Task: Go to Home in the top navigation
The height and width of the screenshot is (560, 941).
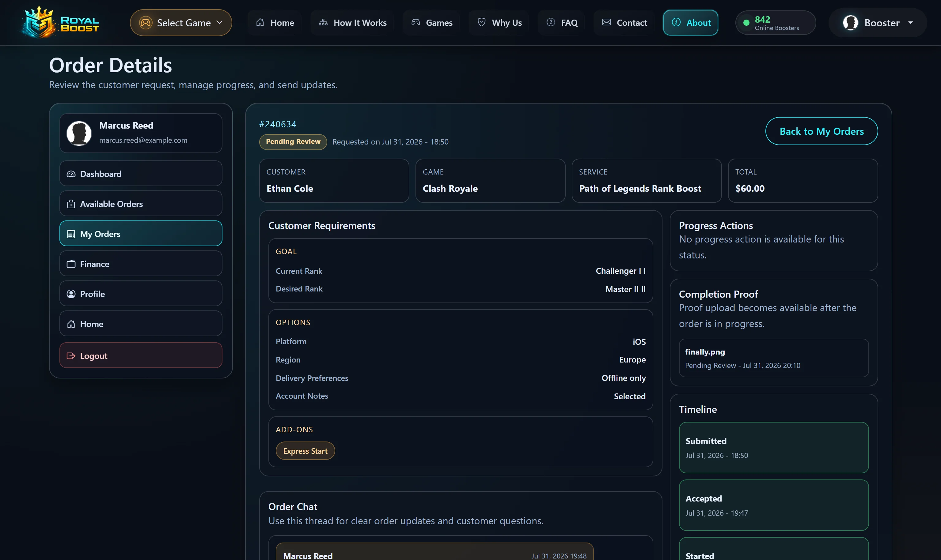Action: pos(275,23)
